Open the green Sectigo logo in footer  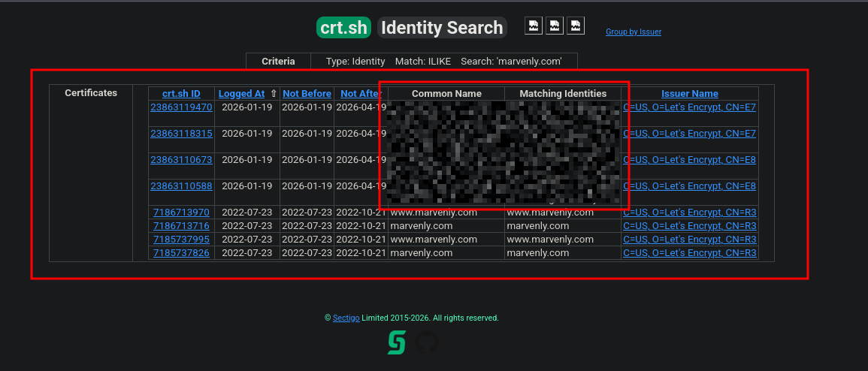coord(397,342)
